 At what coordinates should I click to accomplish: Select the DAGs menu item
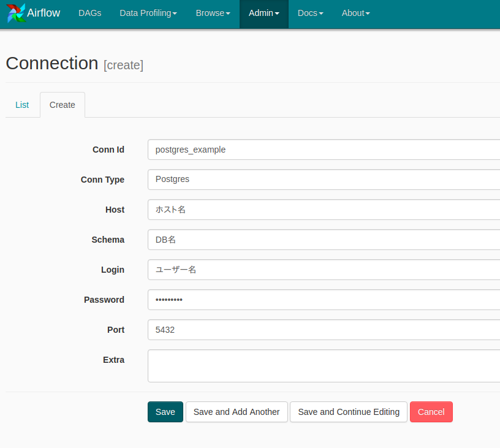(x=89, y=13)
